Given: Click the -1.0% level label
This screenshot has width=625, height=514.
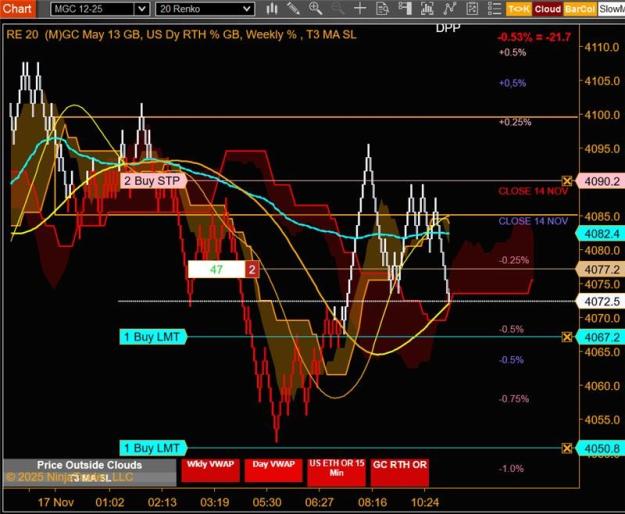Looking at the screenshot, I should point(511,469).
